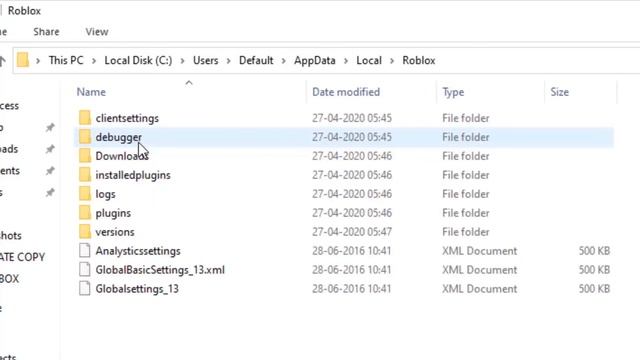Image resolution: width=640 pixels, height=360 pixels.
Task: Expand chevron after Users breadcrumb
Action: tap(229, 61)
